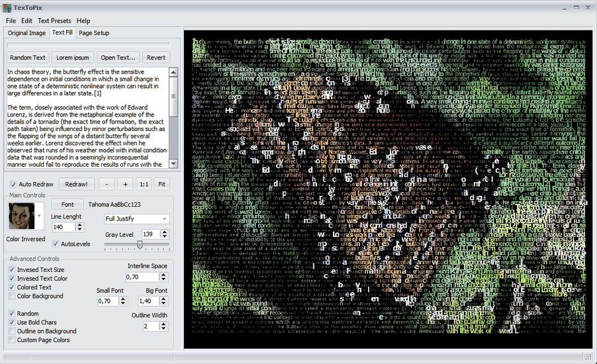Click the Open Text... button

pyautogui.click(x=118, y=58)
